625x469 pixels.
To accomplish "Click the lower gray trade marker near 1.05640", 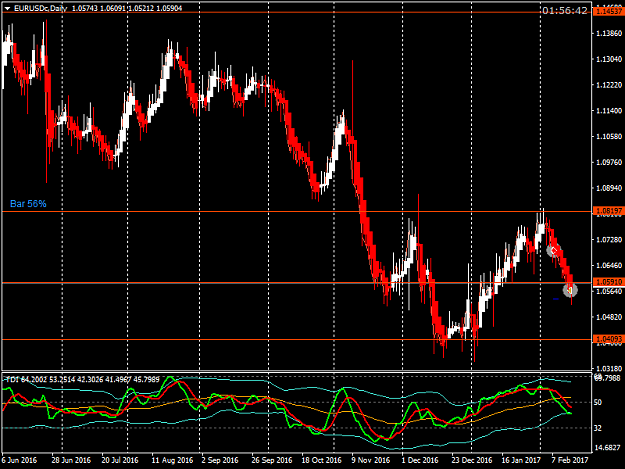I will point(570,290).
